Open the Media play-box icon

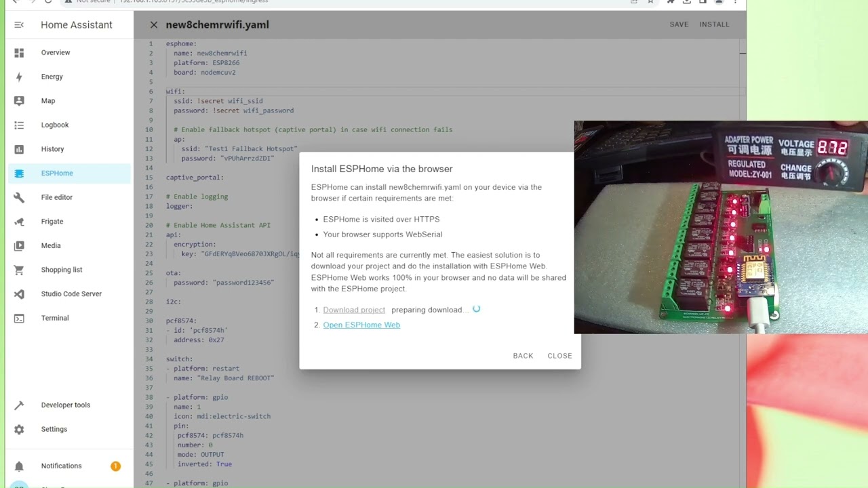pyautogui.click(x=19, y=246)
